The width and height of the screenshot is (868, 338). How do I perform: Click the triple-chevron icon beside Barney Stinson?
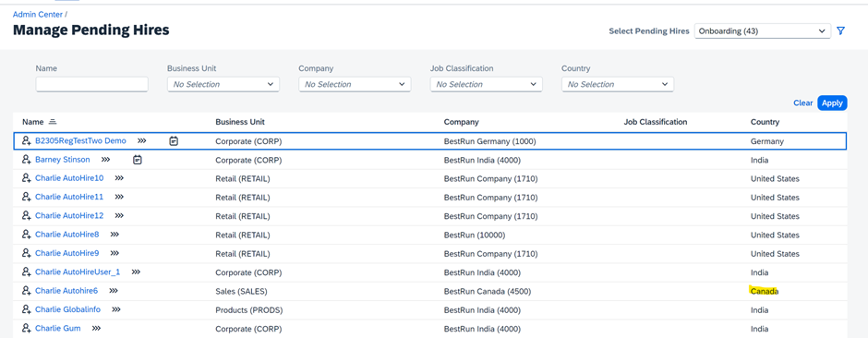click(106, 160)
